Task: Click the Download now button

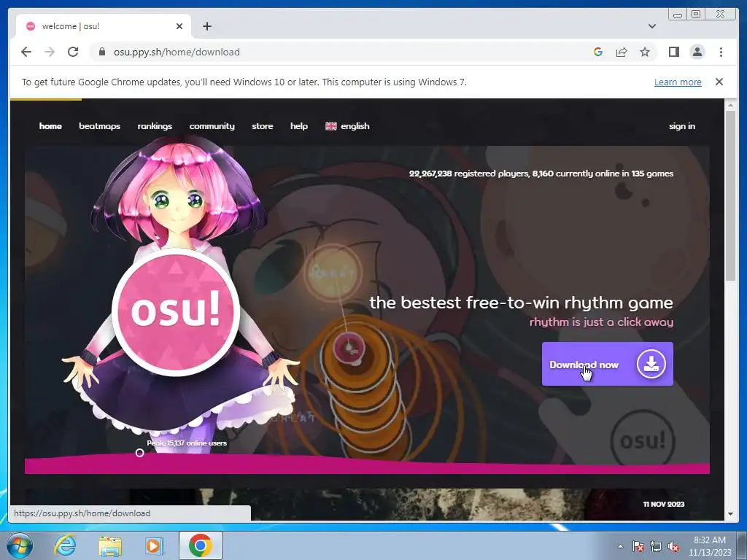Action: tap(608, 365)
